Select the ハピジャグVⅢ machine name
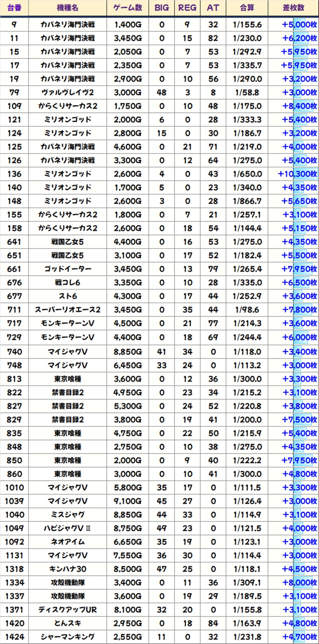The height and width of the screenshot is (644, 319). [x=68, y=528]
